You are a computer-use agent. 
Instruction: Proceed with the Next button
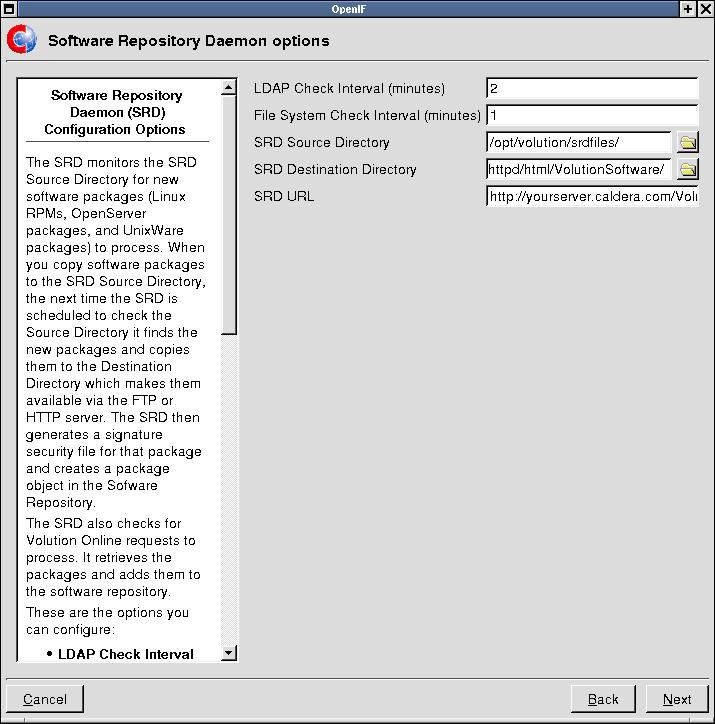coord(677,699)
